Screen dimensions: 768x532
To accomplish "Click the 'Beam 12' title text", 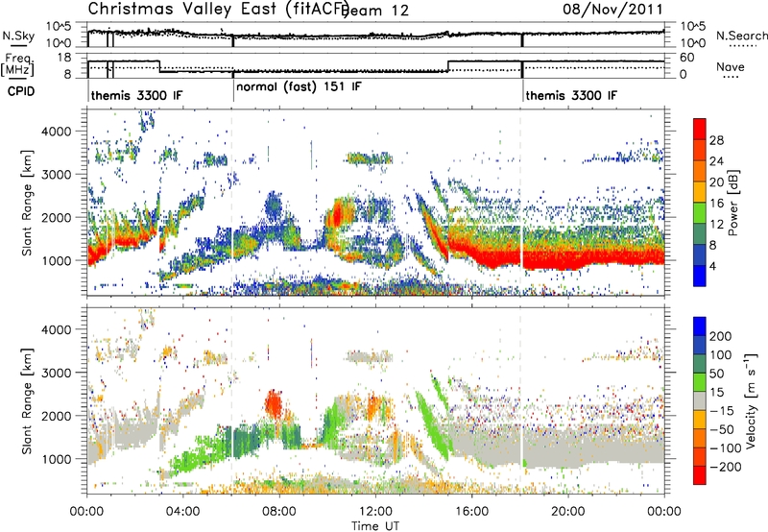I will pyautogui.click(x=375, y=11).
